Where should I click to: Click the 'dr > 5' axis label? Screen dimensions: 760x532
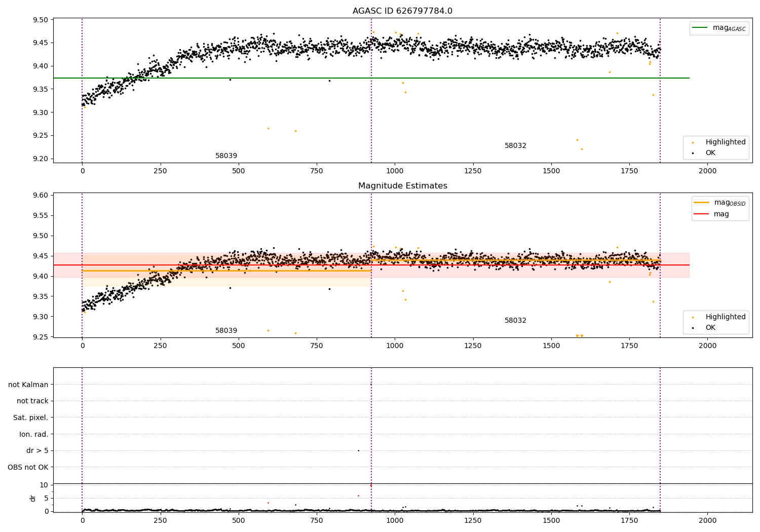point(37,450)
